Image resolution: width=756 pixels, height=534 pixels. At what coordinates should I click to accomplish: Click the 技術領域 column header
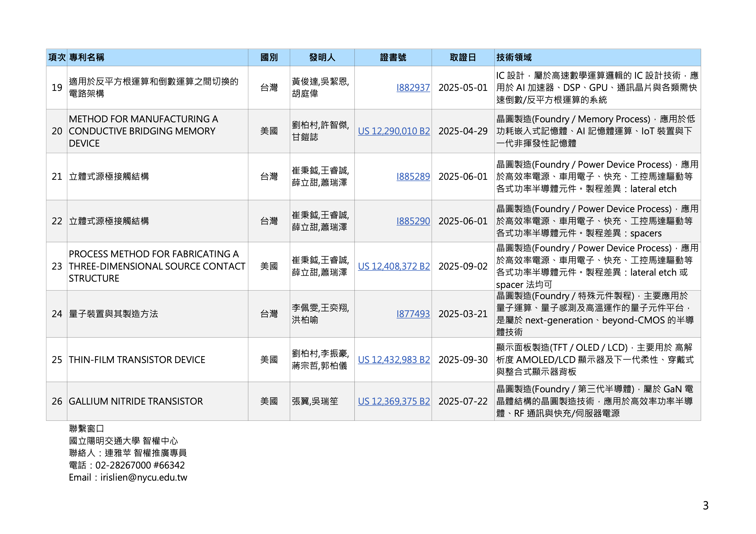point(514,57)
